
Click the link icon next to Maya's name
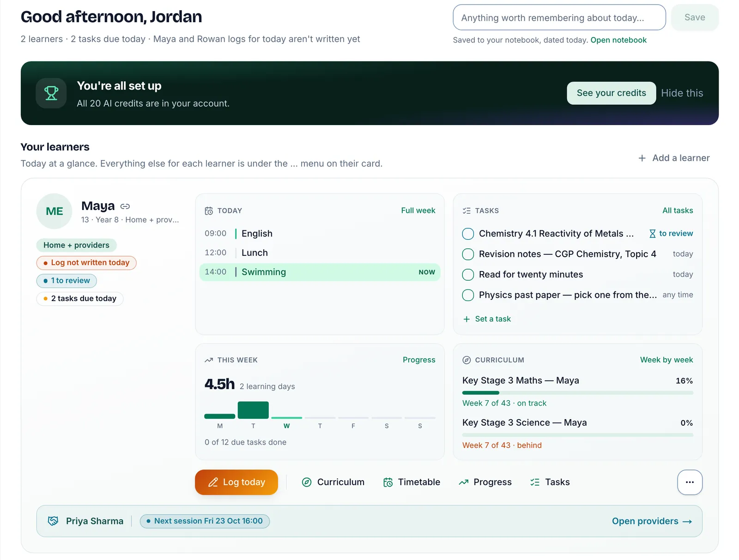(x=125, y=206)
